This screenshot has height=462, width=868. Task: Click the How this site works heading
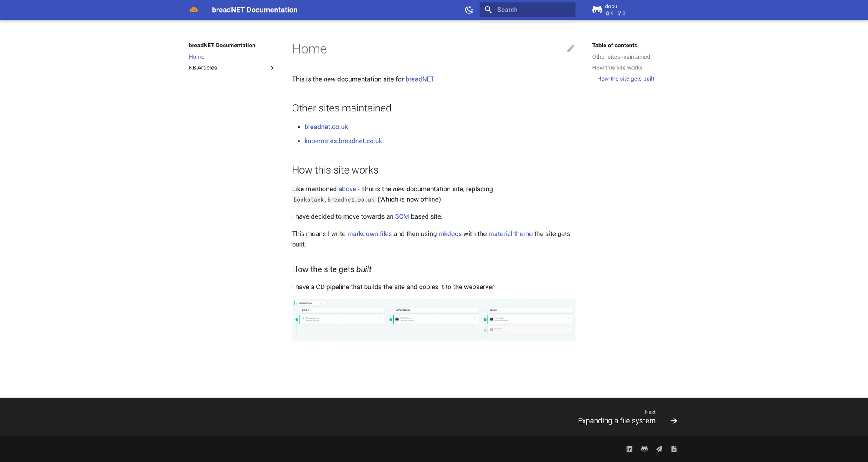click(x=335, y=170)
